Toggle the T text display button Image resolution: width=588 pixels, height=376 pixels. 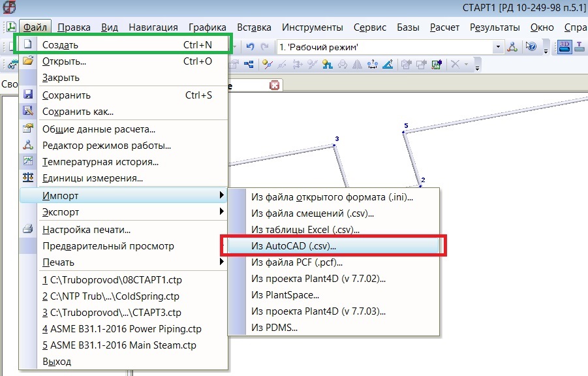[580, 46]
